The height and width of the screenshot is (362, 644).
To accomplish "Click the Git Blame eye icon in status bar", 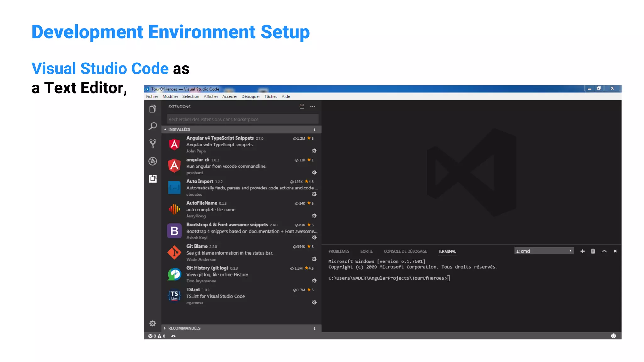I will coord(173,336).
